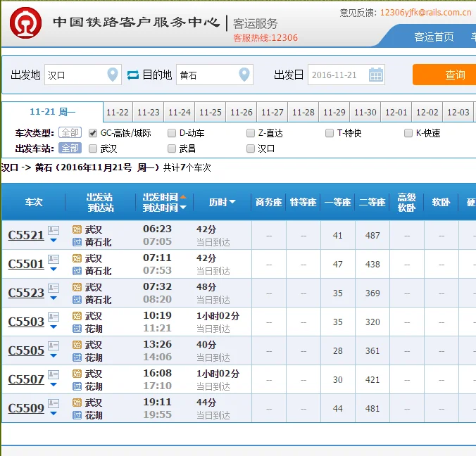Sort by 出发时间 departure time
Viewport: 476px width, 456px height.
click(x=164, y=197)
